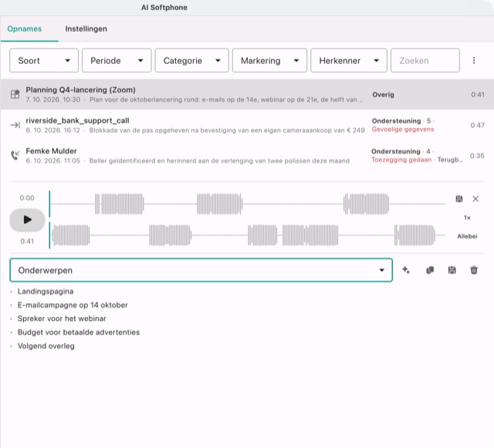Open the Herkenner filter dropdown
494x448 pixels.
[349, 60]
